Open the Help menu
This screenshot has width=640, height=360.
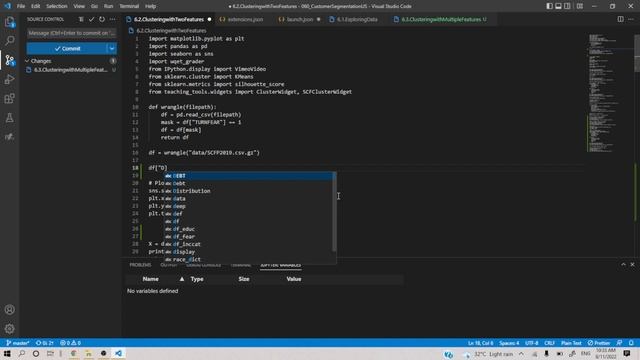pos(151,6)
